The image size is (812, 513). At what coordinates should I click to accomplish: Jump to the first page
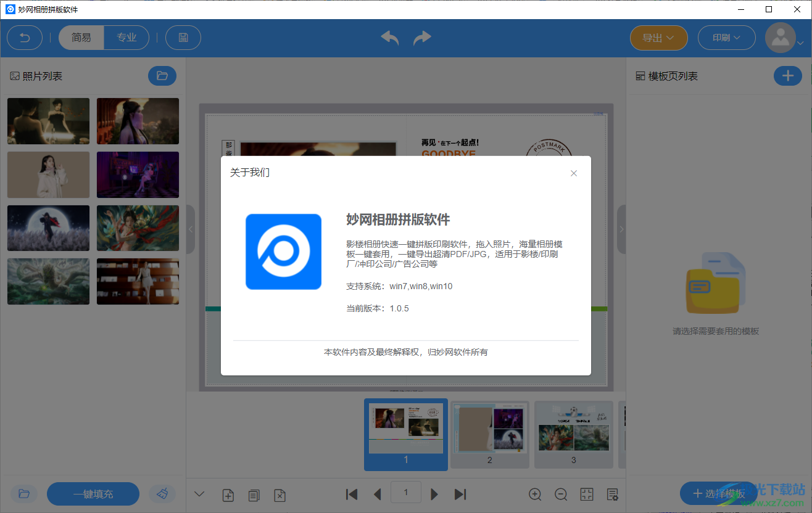tap(352, 494)
